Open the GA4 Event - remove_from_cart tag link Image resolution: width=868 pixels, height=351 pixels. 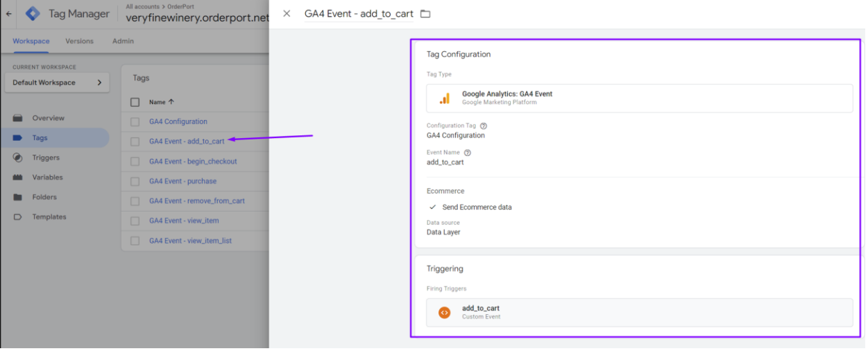point(197,201)
